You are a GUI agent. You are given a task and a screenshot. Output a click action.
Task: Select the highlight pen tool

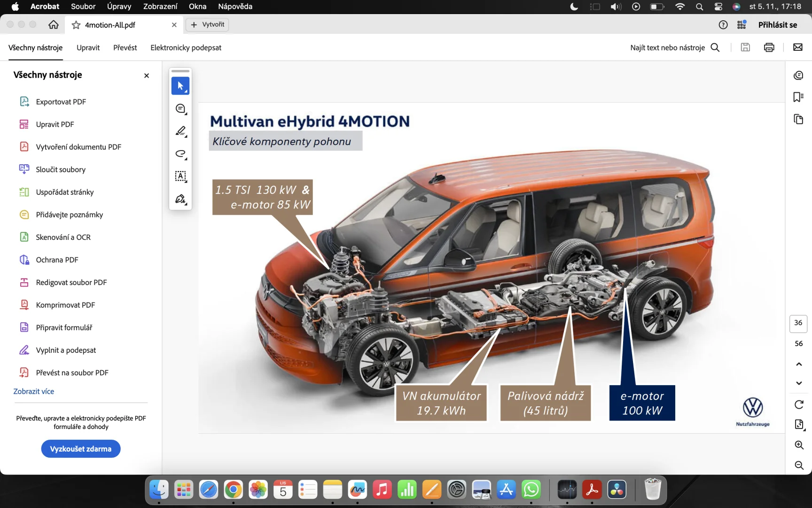[180, 131]
